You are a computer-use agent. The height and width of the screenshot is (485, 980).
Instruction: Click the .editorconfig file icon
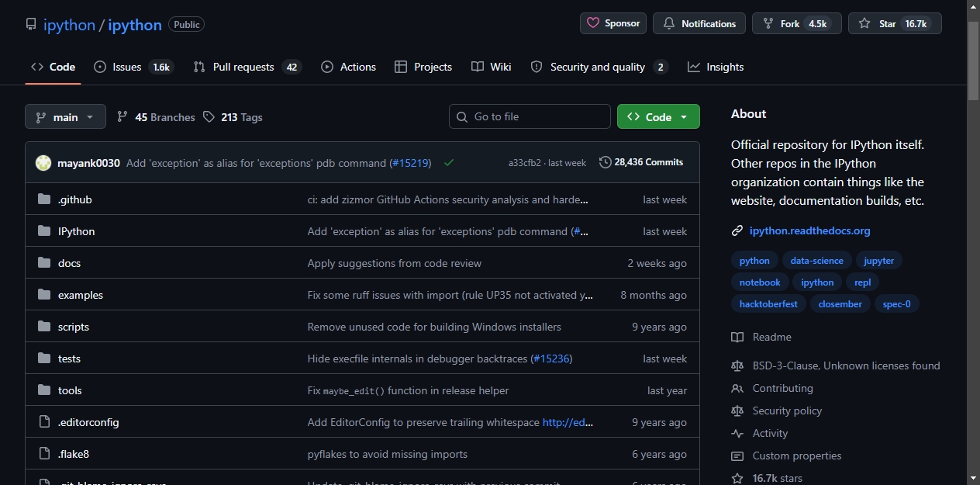pyautogui.click(x=44, y=422)
